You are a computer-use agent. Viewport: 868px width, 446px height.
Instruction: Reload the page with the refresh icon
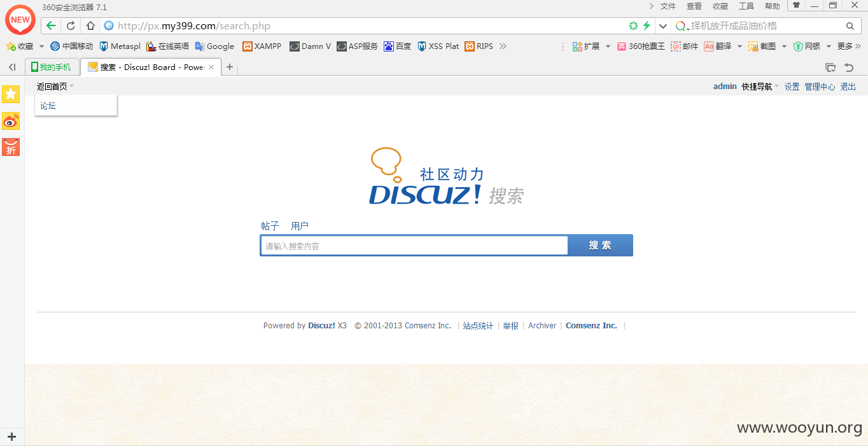click(71, 26)
